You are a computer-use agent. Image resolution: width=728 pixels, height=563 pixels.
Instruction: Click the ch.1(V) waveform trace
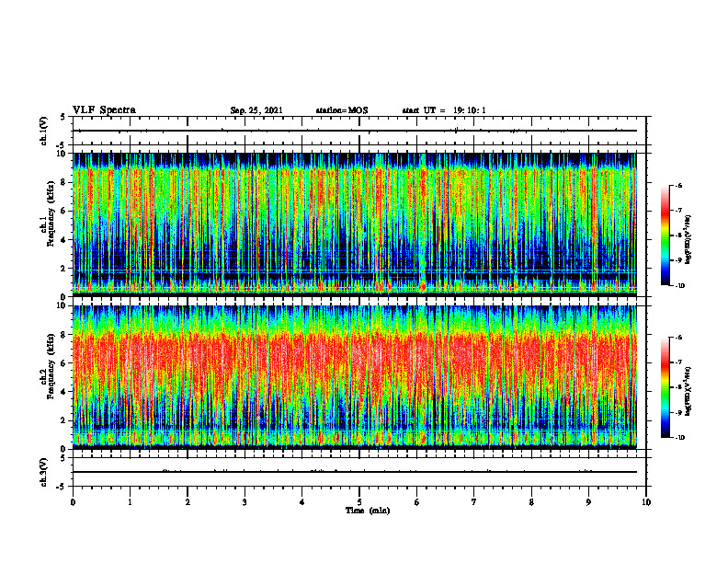[355, 131]
